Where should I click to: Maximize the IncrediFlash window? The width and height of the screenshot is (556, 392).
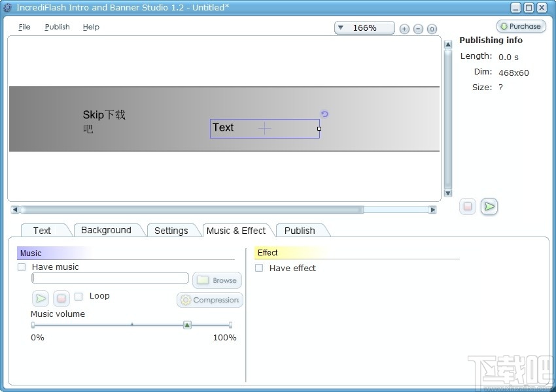[529, 7]
